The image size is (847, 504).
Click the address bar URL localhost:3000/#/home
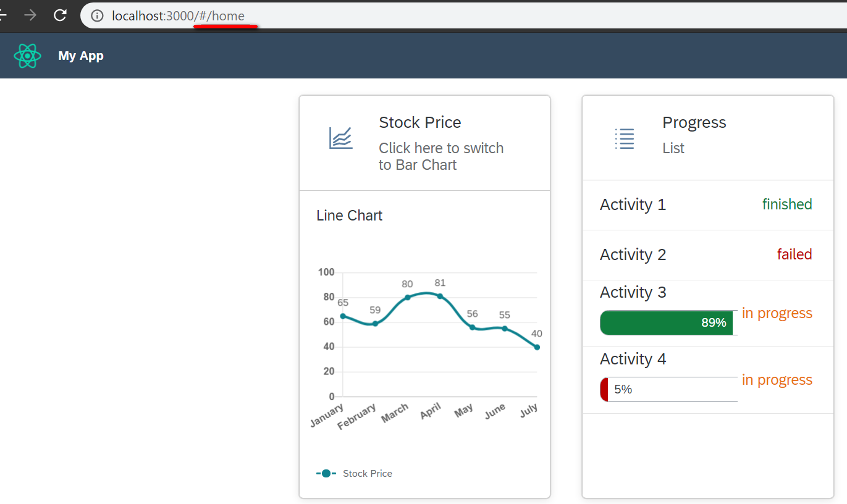click(178, 16)
